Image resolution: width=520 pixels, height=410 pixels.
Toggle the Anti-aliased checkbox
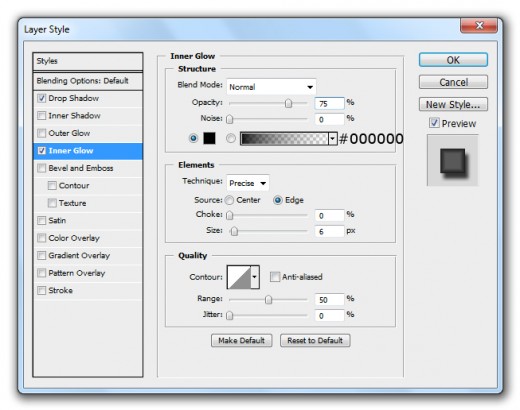275,277
